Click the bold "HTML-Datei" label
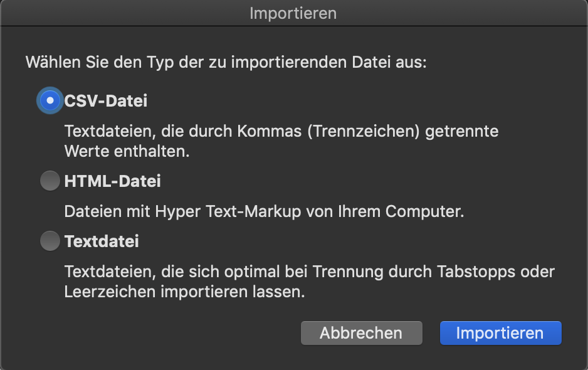Screen dimensions: 588x370 [112, 181]
